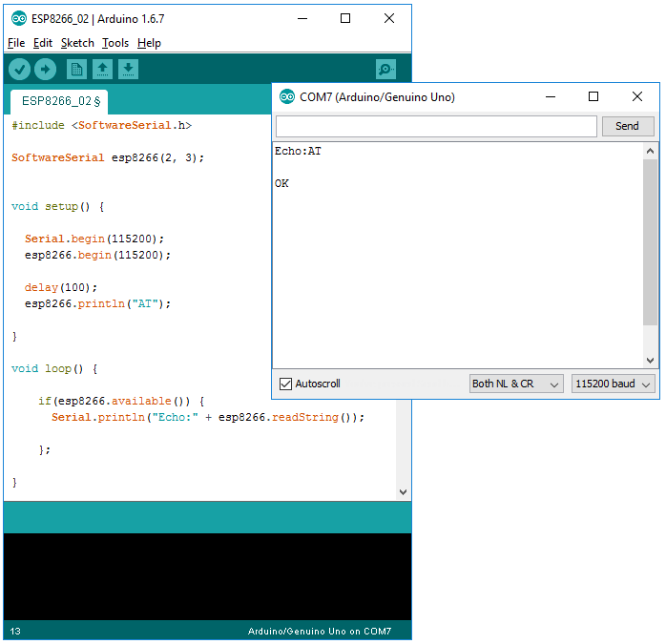Open the 115200 baud rate dropdown

pyautogui.click(x=613, y=384)
